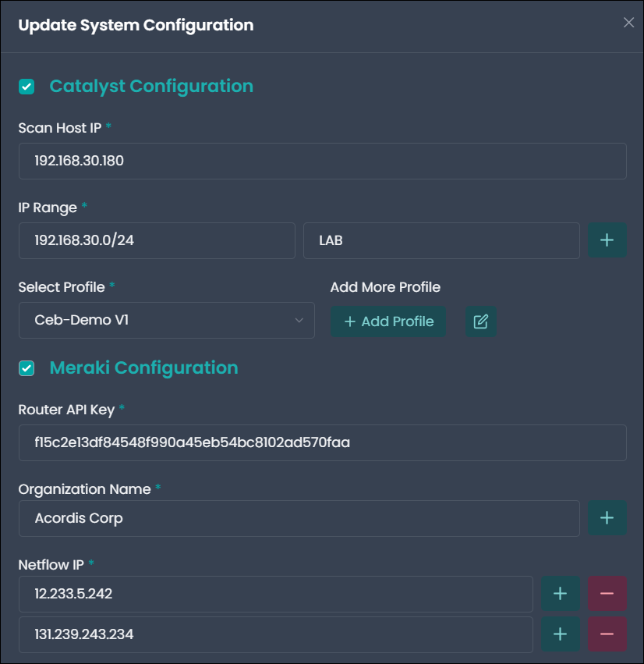
Task: Click the plus icon beside the IP Range fields
Action: [607, 240]
